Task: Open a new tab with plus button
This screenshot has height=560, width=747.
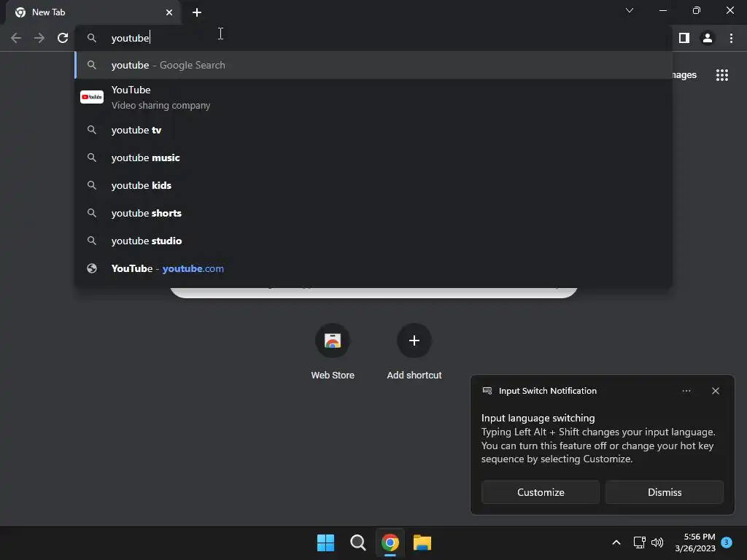Action: (197, 12)
